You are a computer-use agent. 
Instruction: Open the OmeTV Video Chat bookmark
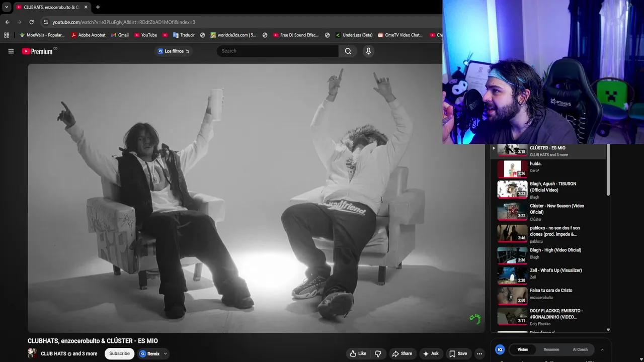coord(399,35)
